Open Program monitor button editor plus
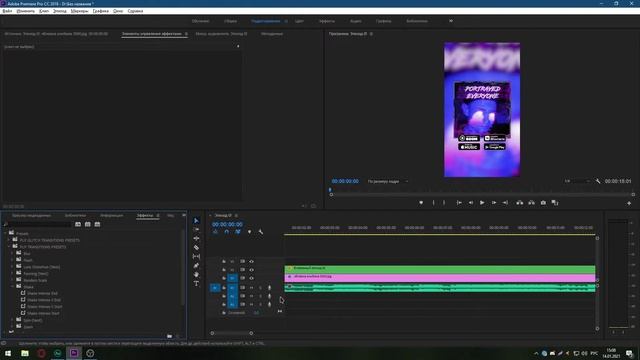This screenshot has height=360, width=640. pyautogui.click(x=629, y=203)
